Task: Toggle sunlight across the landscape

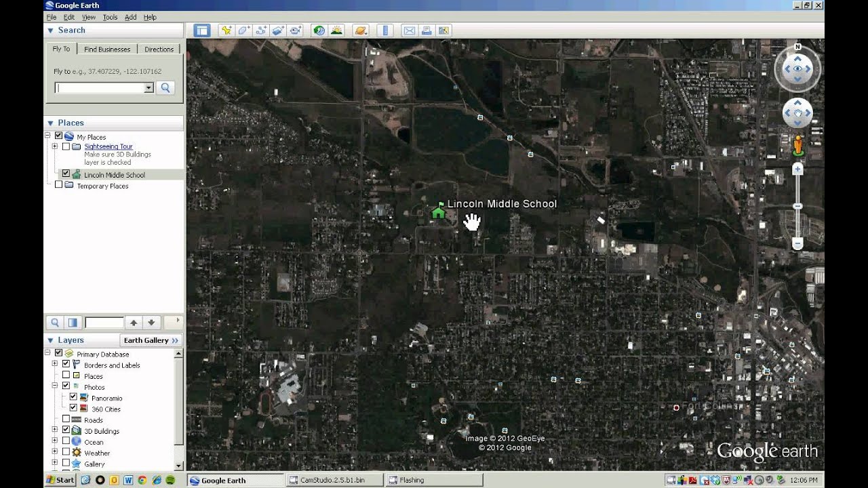Action: coord(336,30)
